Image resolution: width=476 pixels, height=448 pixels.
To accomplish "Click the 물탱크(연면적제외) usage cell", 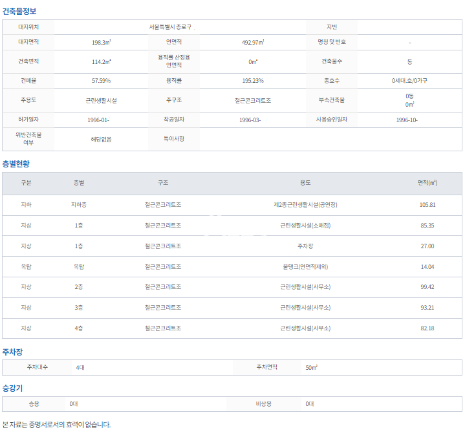I will (305, 266).
